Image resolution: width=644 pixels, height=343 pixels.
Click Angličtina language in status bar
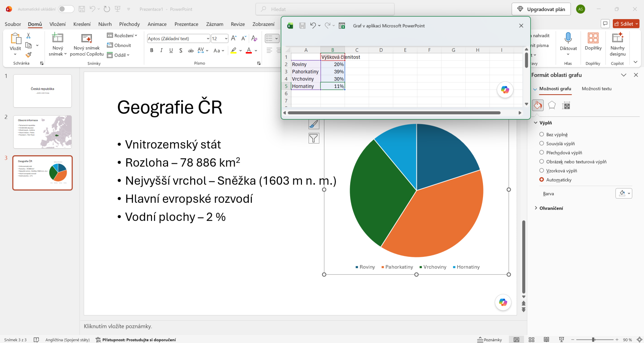click(x=67, y=340)
